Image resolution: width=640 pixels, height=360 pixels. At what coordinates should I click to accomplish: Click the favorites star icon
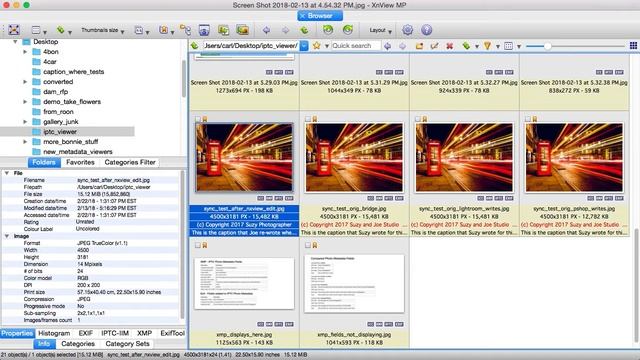(x=316, y=46)
